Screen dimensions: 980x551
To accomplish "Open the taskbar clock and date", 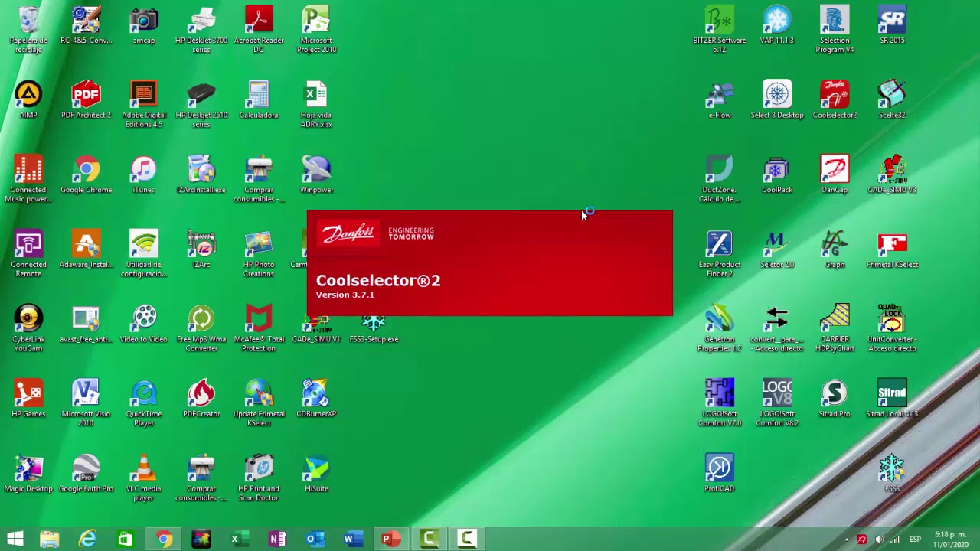I will [950, 540].
